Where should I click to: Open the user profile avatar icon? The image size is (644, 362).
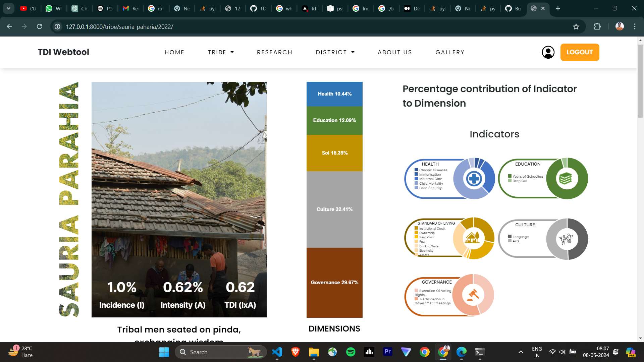point(548,52)
